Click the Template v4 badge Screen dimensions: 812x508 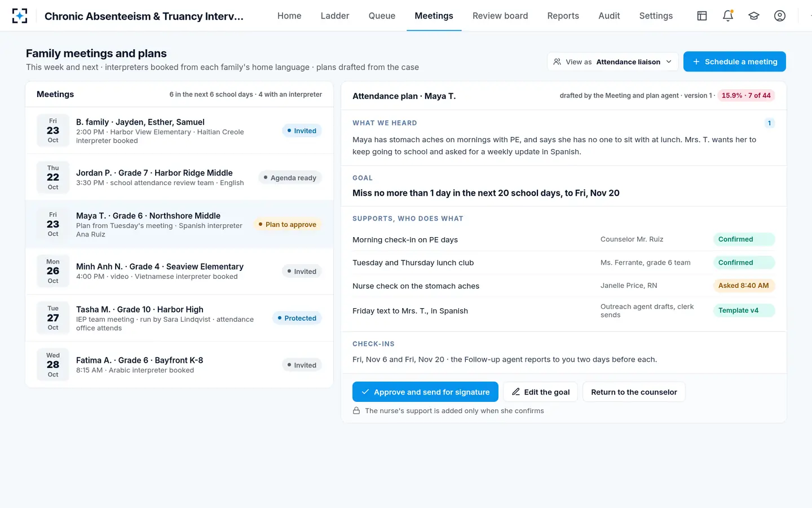point(744,310)
